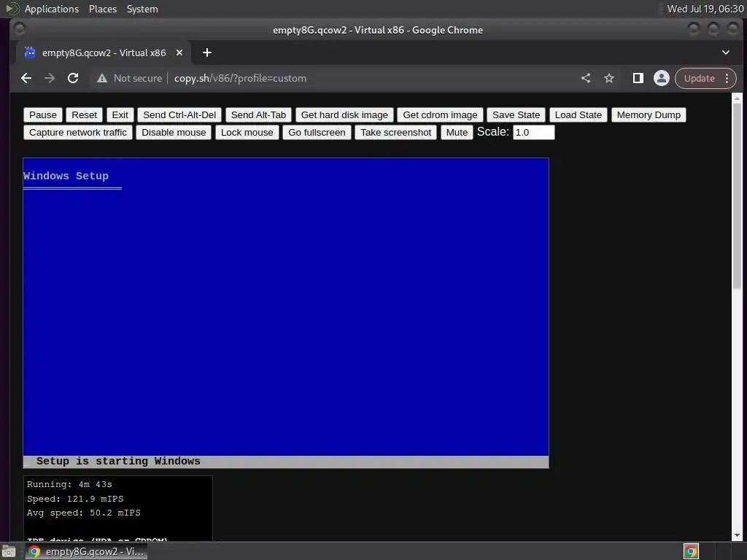The image size is (747, 560).
Task: Click the "Running: 4m 43s" status text
Action: [69, 484]
